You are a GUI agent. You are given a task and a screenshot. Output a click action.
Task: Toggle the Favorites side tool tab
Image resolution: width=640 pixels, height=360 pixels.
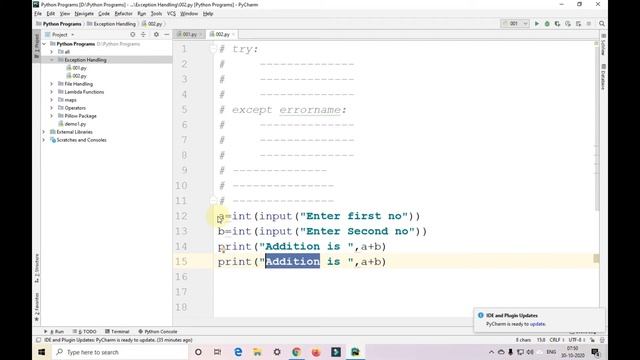point(37,307)
